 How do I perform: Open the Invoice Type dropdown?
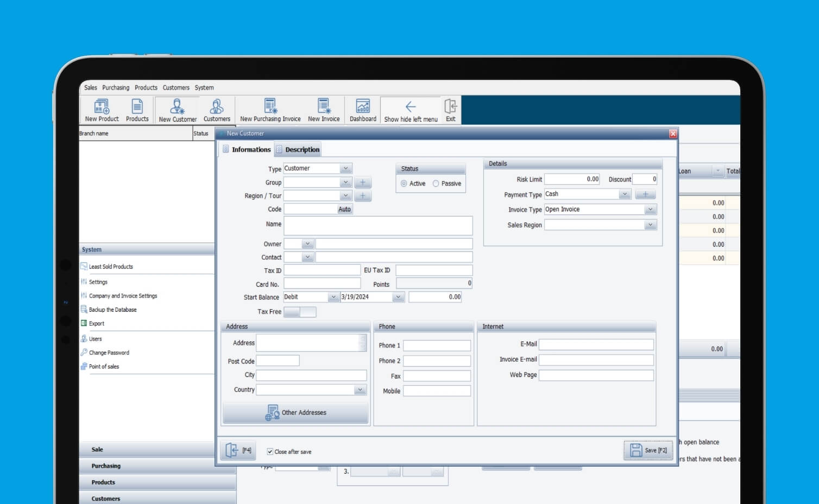click(650, 209)
